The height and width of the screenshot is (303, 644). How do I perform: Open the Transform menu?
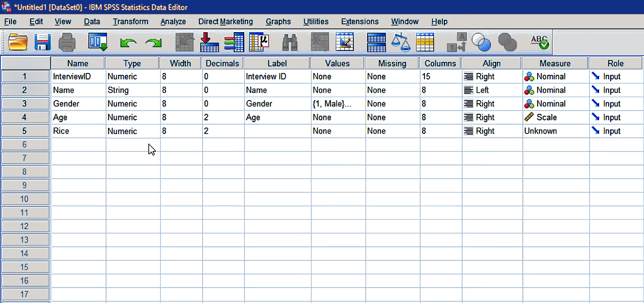pyautogui.click(x=131, y=22)
